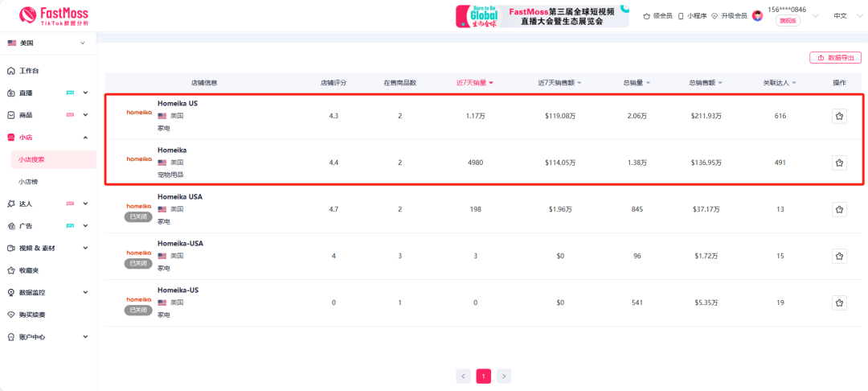This screenshot has width=868, height=391.
Task: Toggle favorite star for Homeika USA
Action: coord(839,209)
